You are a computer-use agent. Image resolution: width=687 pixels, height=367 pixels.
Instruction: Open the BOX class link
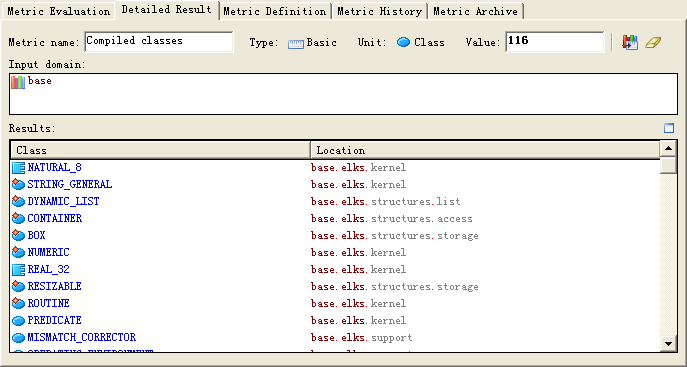coord(36,235)
